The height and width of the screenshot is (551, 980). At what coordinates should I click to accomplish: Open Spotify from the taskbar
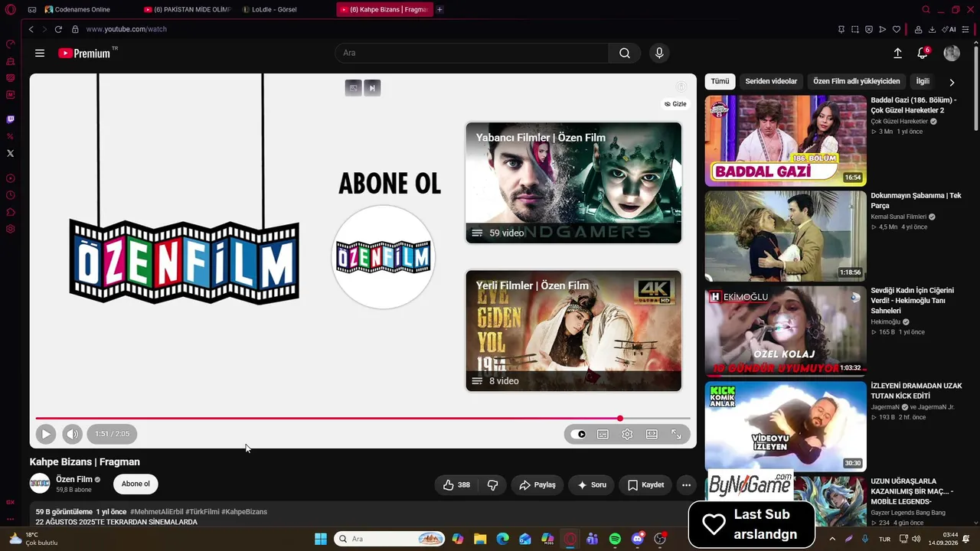pyautogui.click(x=615, y=539)
